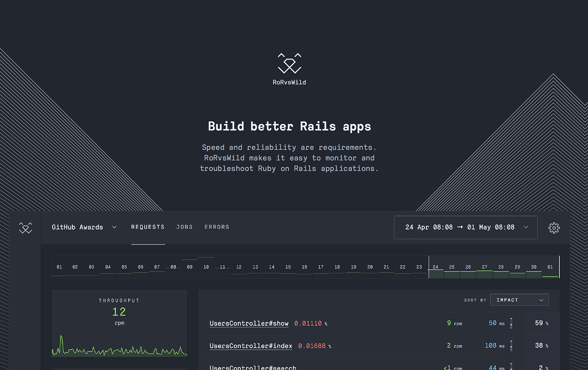Select day 29 on the timeline
Screen dimensions: 588x370
(517, 267)
